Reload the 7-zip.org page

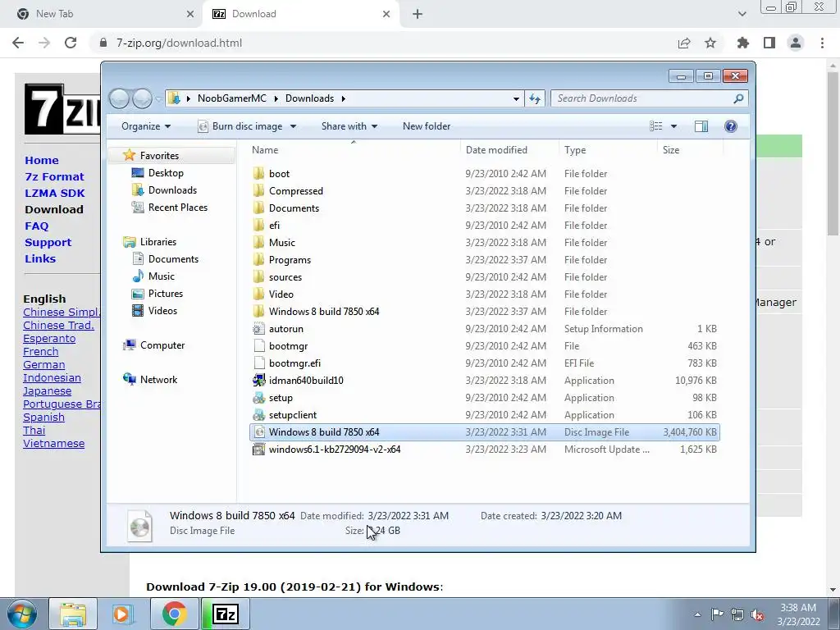tap(71, 43)
